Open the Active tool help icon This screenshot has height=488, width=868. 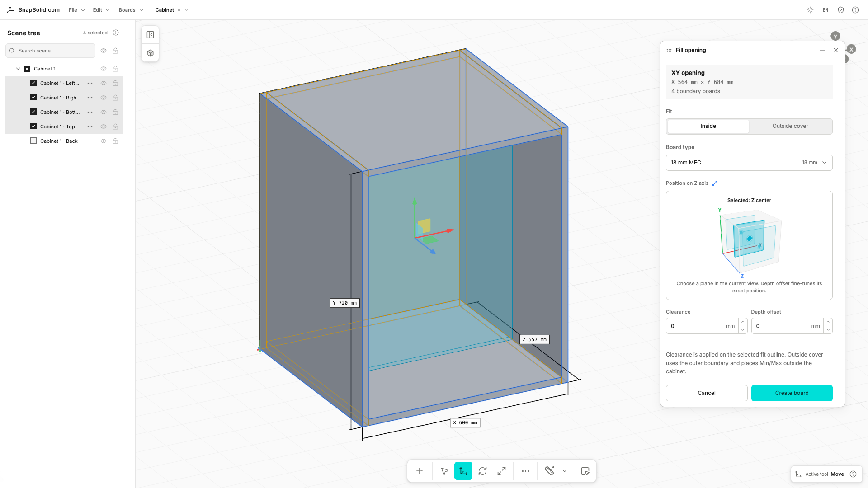tap(853, 474)
